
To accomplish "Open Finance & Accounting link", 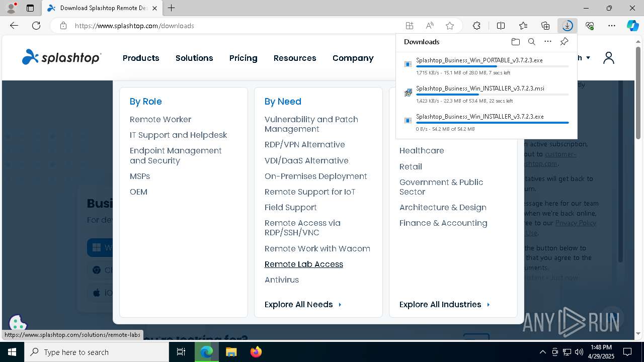I will (443, 223).
